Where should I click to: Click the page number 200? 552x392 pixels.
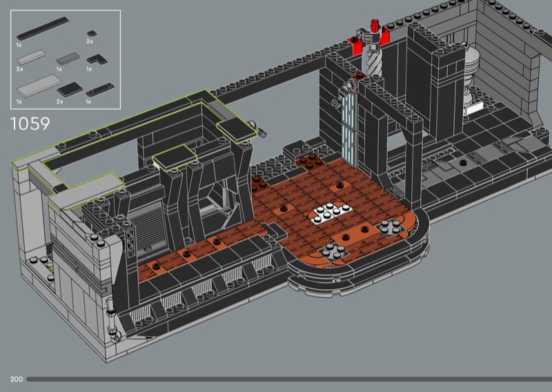click(x=17, y=379)
